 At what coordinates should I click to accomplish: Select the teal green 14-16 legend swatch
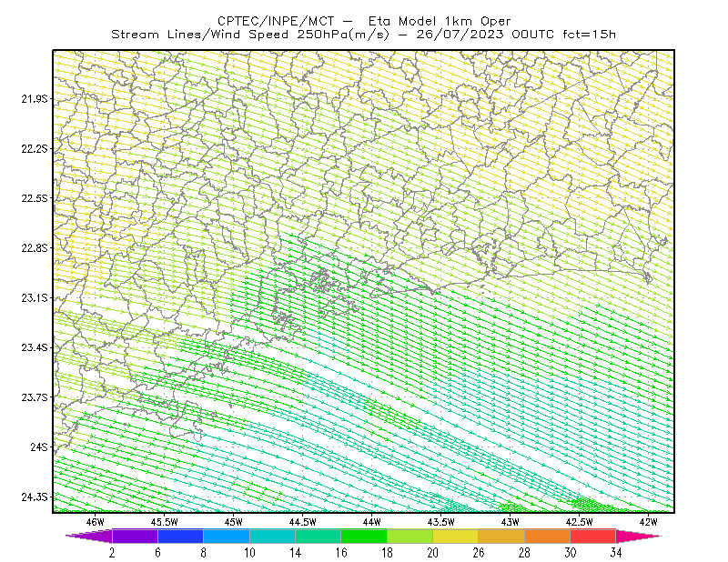318,536
